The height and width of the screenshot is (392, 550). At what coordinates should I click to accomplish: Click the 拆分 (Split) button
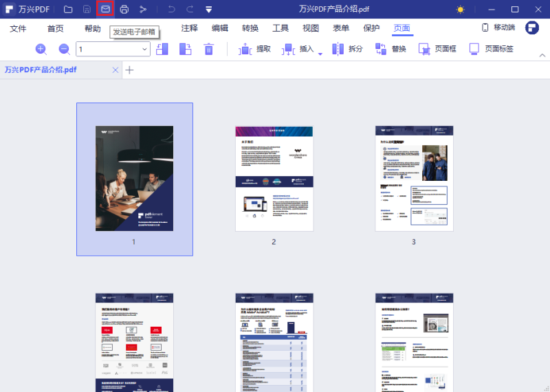click(x=348, y=49)
